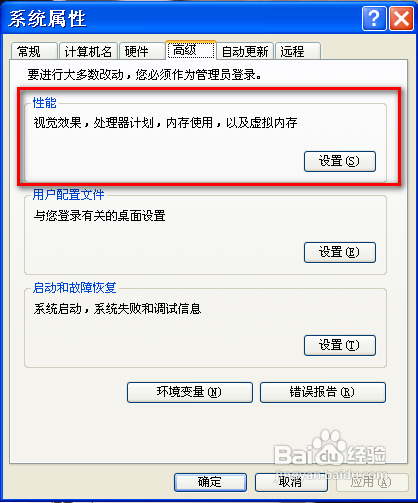The width and height of the screenshot is (418, 503).
Task: Open 环境变量(N) dialog
Action: click(x=190, y=392)
